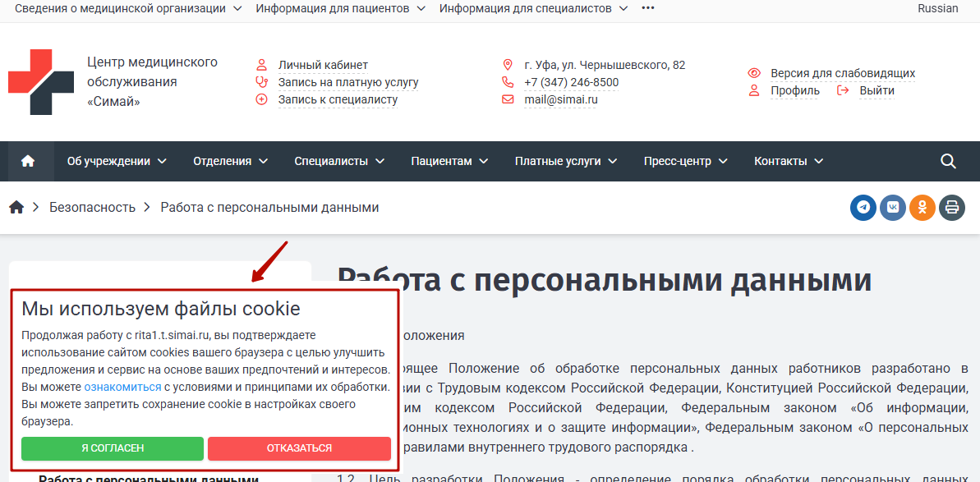Enable version for visually impaired
The image size is (980, 482).
[x=842, y=73]
